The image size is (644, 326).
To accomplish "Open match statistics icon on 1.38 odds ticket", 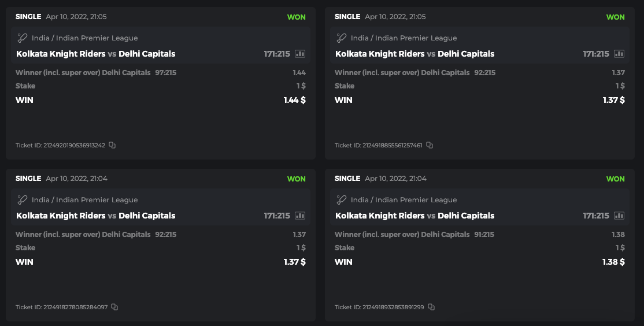I will click(619, 216).
